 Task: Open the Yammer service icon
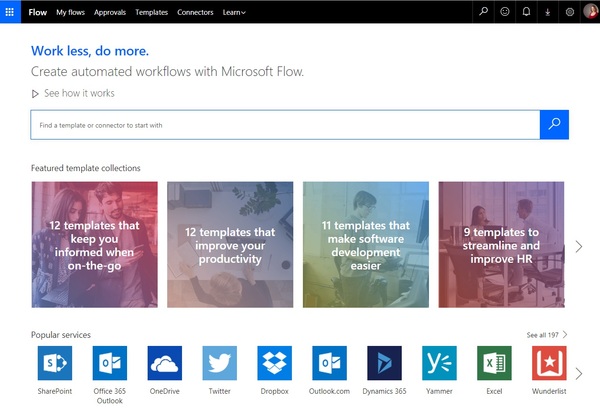[439, 363]
